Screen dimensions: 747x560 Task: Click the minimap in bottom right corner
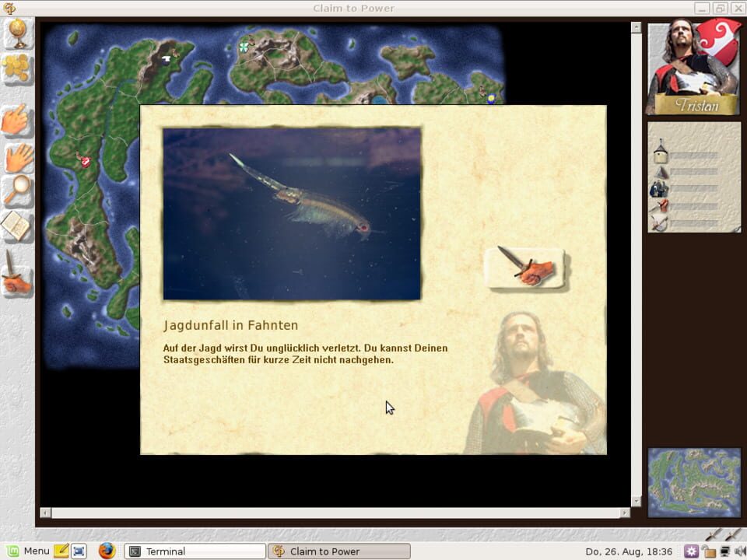[694, 482]
